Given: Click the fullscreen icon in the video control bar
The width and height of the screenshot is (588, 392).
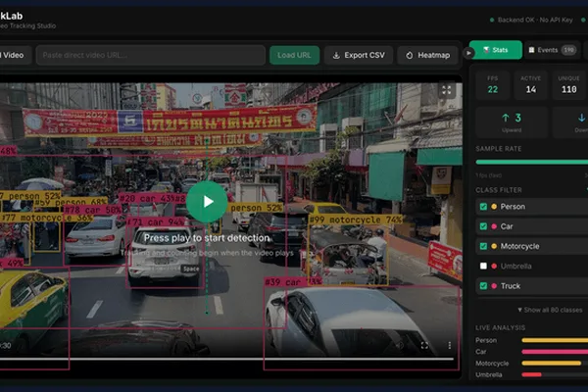Looking at the screenshot, I should click(x=424, y=345).
